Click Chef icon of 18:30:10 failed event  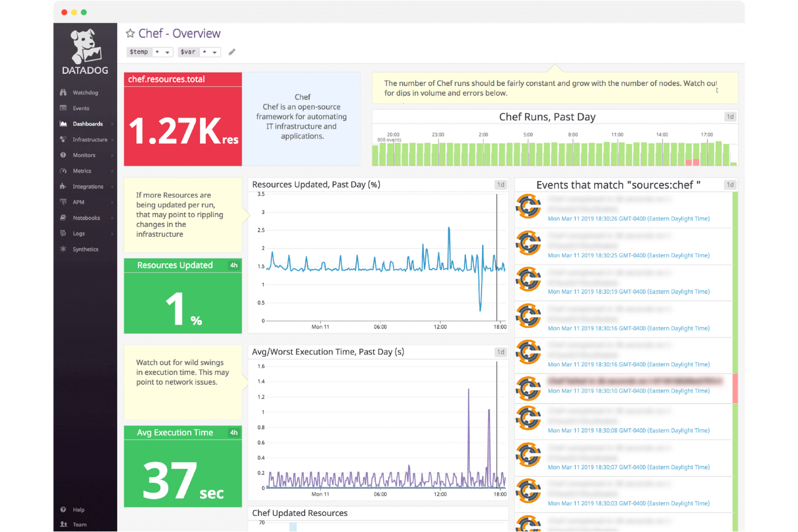coord(528,389)
